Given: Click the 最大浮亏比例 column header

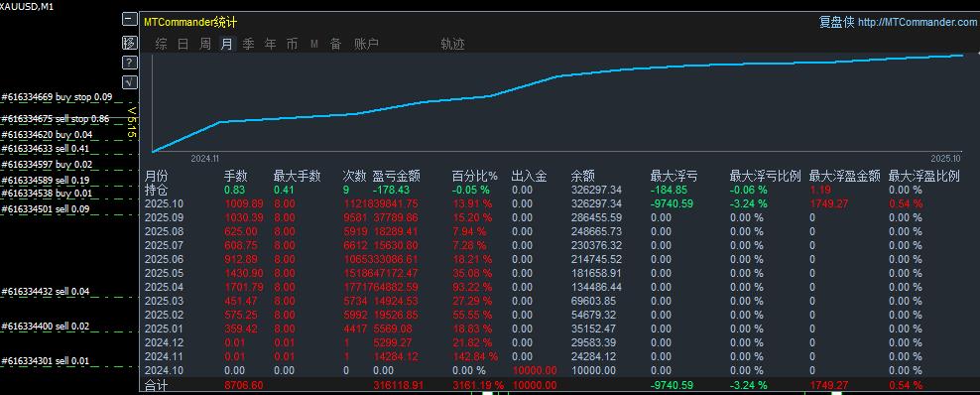Looking at the screenshot, I should [x=766, y=177].
